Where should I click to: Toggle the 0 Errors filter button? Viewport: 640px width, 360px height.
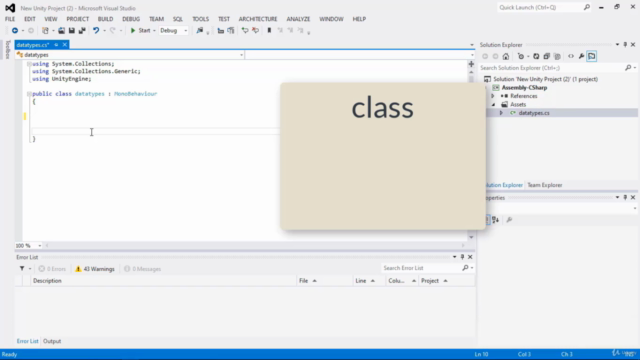(52, 269)
